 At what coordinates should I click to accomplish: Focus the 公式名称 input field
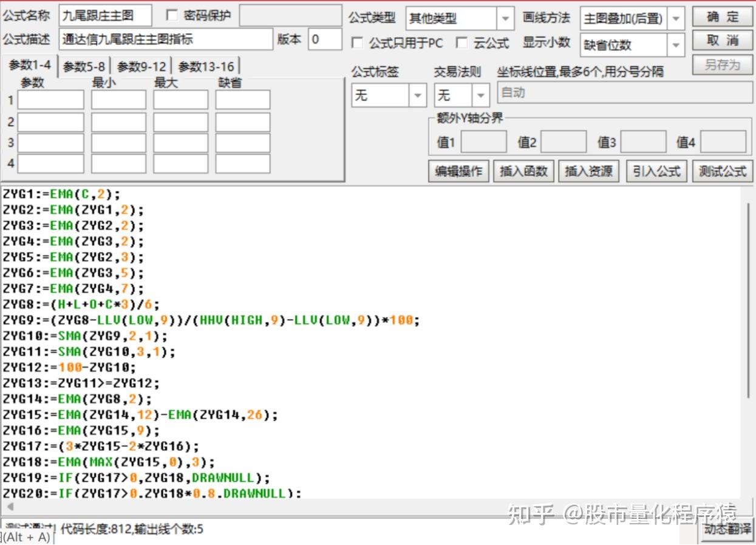tap(106, 16)
